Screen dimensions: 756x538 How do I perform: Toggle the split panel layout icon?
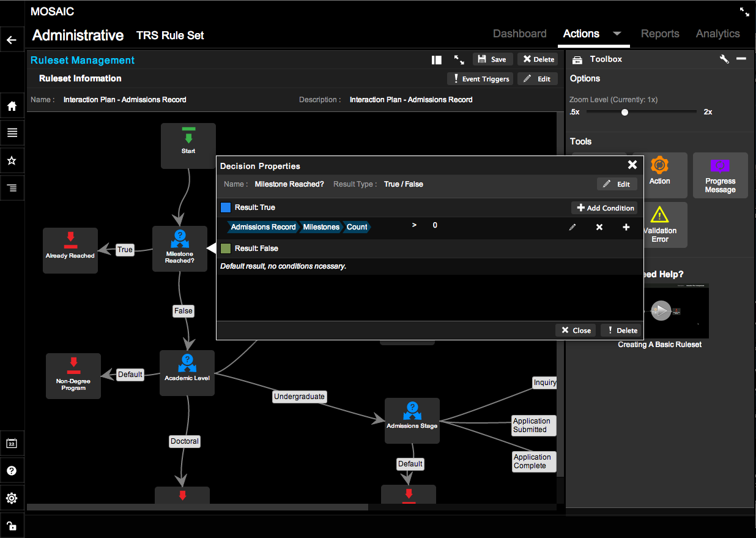click(x=436, y=59)
